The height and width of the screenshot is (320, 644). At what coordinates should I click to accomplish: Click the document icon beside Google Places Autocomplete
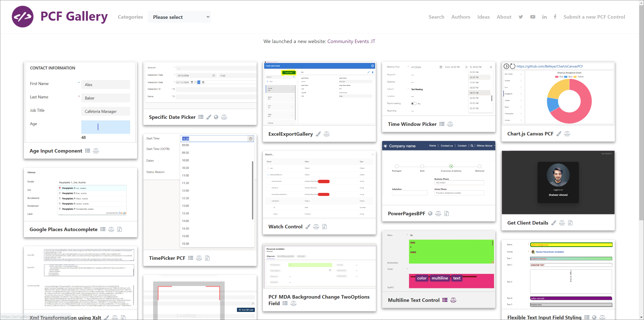[119, 229]
